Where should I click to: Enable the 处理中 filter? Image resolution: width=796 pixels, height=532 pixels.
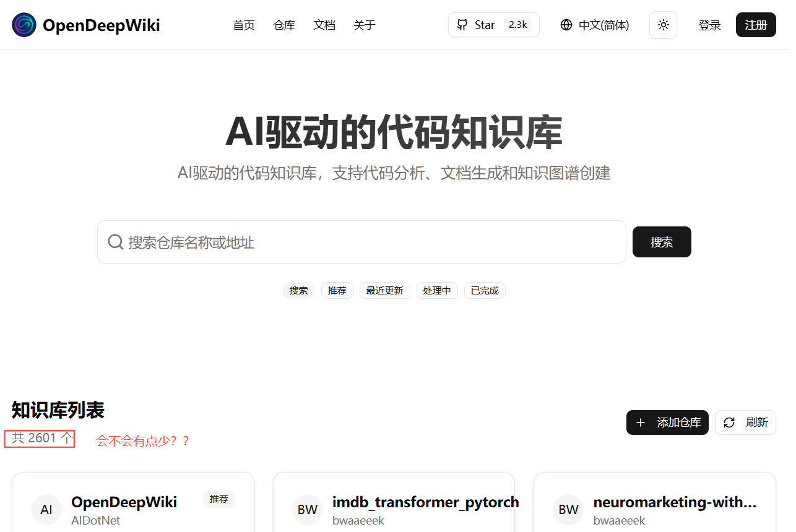[437, 290]
